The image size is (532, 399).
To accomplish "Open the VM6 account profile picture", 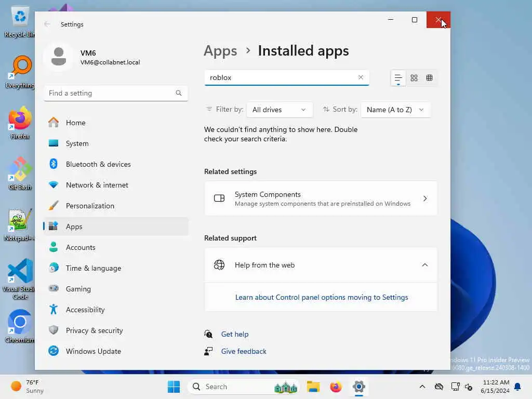I will 59,57.
